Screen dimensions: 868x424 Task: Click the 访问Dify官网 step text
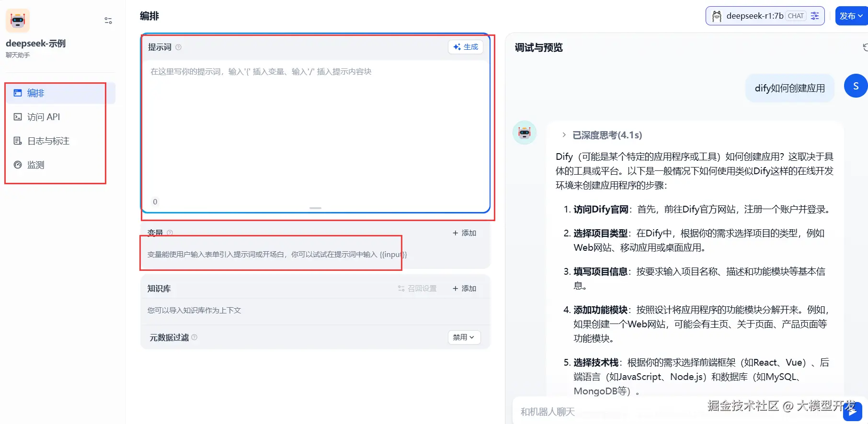[x=601, y=209]
